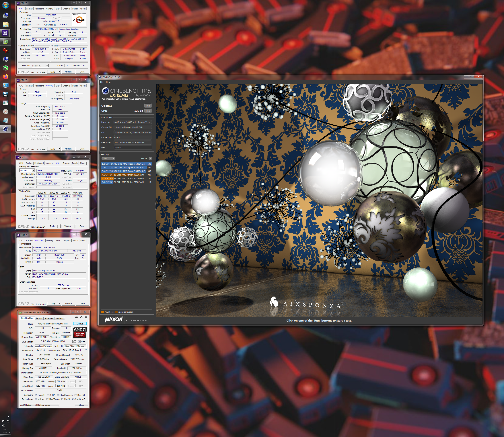Open Caches tab in the top CPU-Z window
The height and width of the screenshot is (437, 504).
click(29, 9)
